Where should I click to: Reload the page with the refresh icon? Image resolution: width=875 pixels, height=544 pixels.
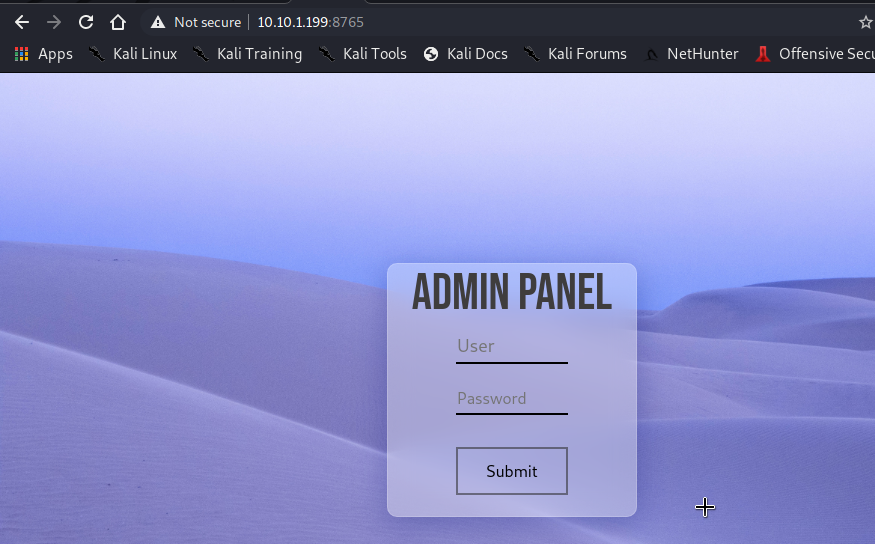click(86, 22)
